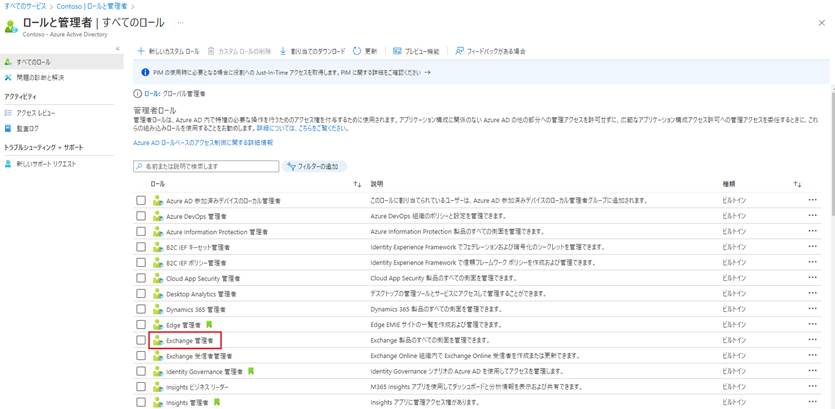Click the description 'Exchange 製品のすべての側面を管理できます'

(430, 340)
